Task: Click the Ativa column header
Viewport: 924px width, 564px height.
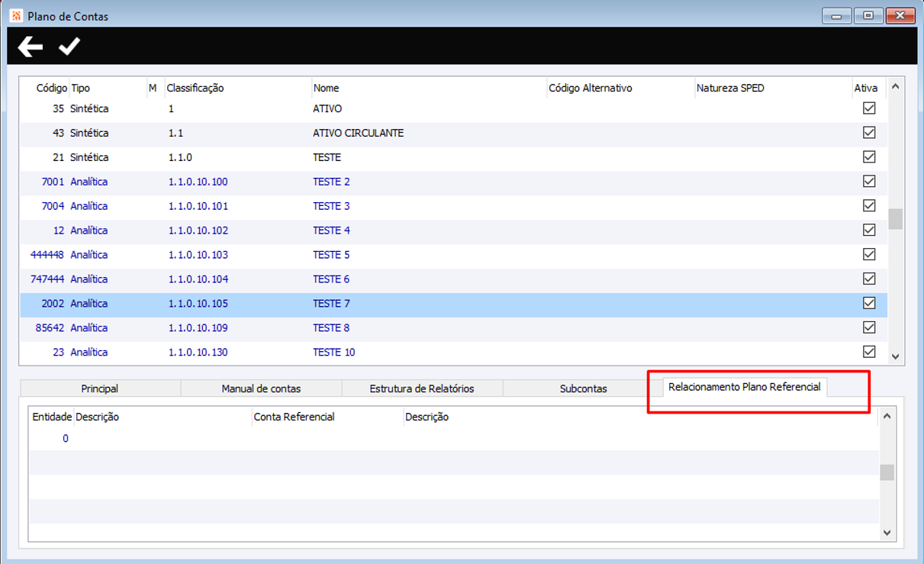Action: click(x=866, y=88)
